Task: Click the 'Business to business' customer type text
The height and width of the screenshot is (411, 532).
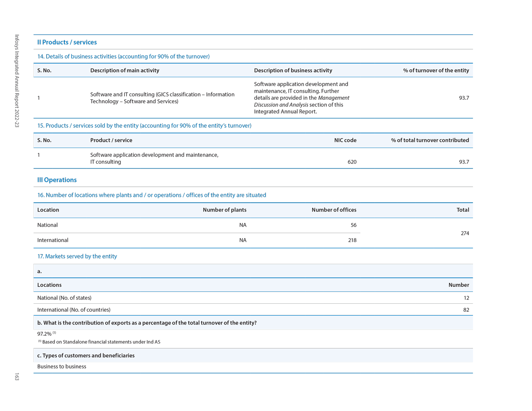Action: point(62,367)
